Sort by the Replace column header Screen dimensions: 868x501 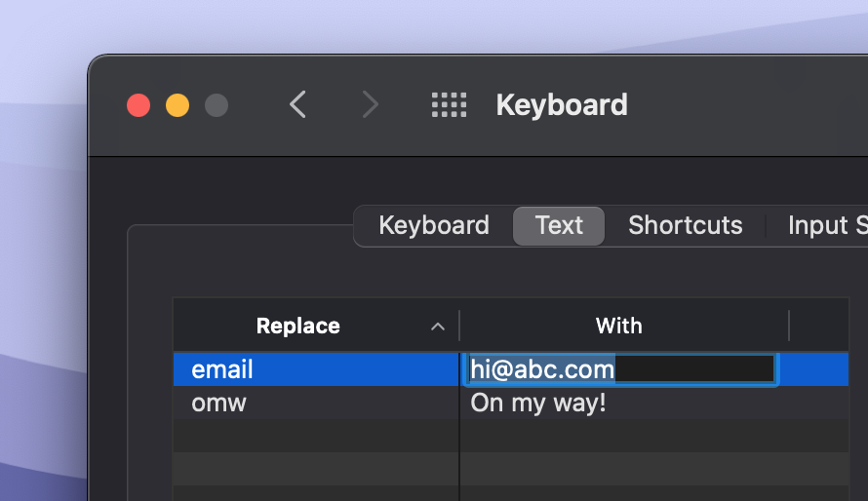click(x=297, y=327)
